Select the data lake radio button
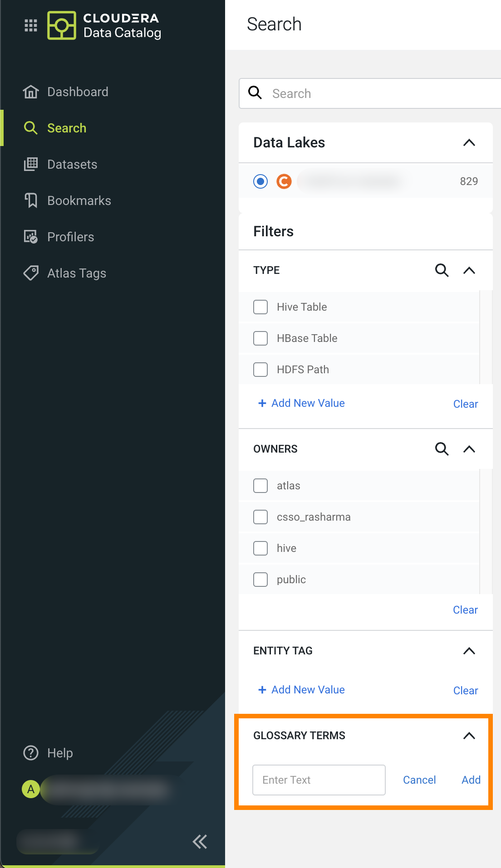Image resolution: width=501 pixels, height=868 pixels. pyautogui.click(x=260, y=181)
